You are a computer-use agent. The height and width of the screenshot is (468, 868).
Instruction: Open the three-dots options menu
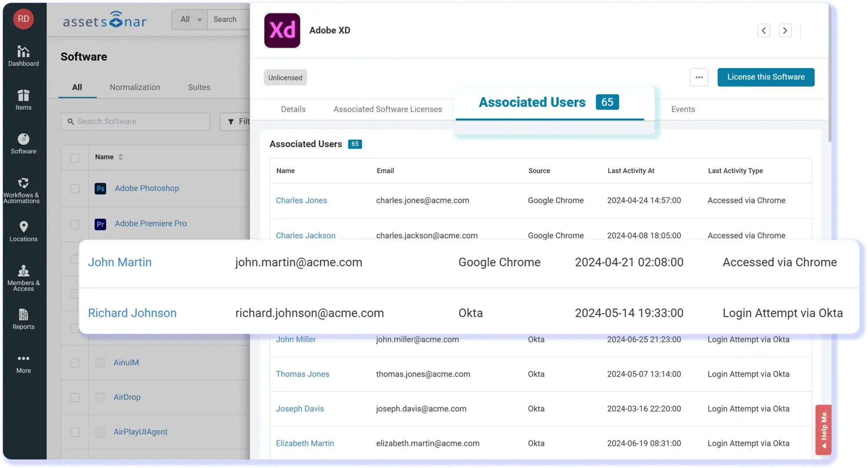(699, 77)
